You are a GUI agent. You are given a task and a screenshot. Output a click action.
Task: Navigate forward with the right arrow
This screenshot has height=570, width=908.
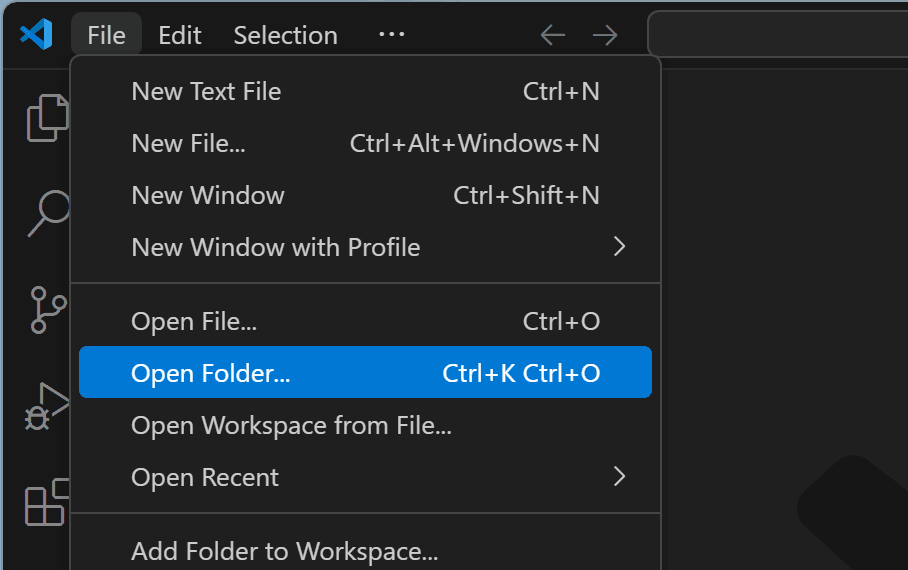tap(605, 35)
